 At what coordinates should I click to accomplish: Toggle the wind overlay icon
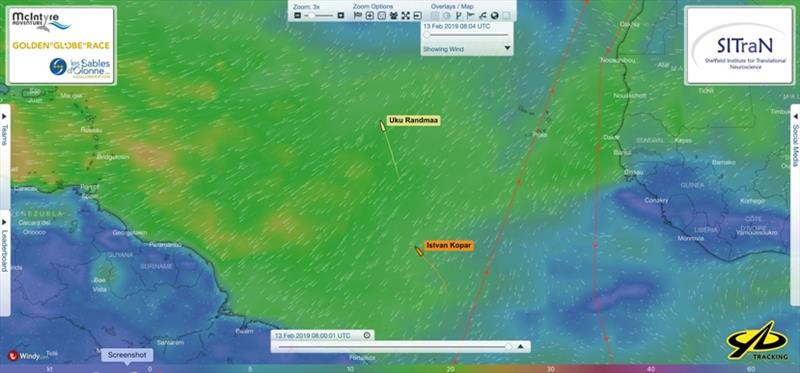483,16
